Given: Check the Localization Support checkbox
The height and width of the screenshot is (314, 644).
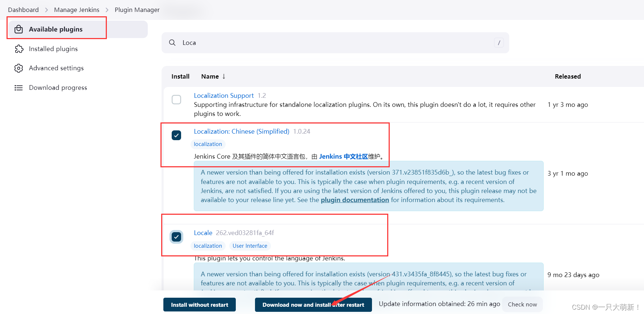Looking at the screenshot, I should pos(176,100).
